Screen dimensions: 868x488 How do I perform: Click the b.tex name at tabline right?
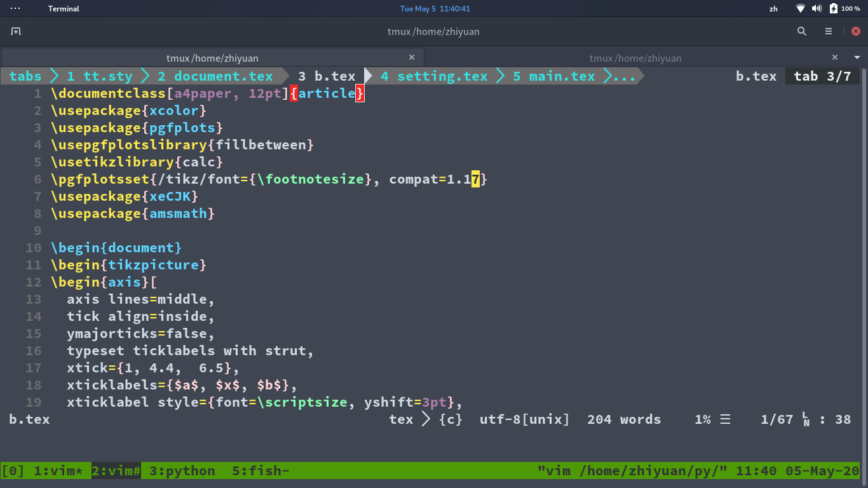tap(756, 76)
